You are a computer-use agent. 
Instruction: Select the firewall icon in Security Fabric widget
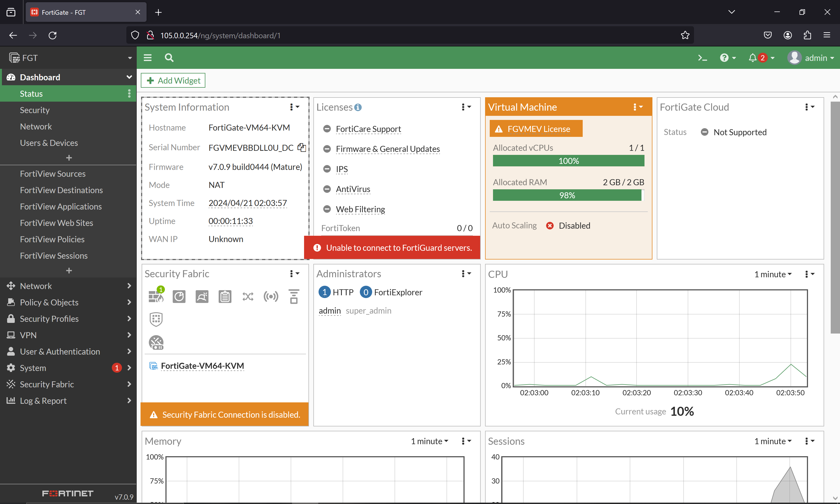(155, 296)
